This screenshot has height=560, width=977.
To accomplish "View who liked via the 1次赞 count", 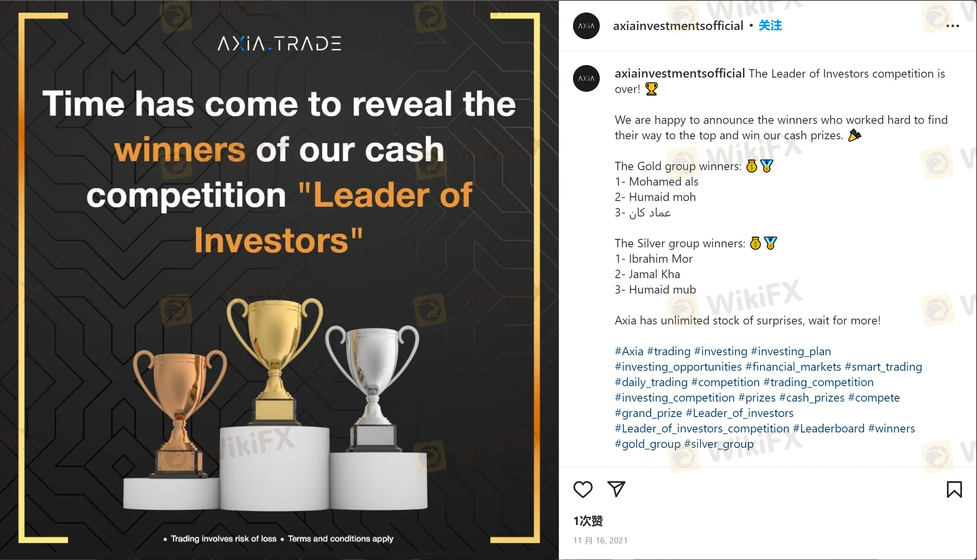I will click(588, 521).
